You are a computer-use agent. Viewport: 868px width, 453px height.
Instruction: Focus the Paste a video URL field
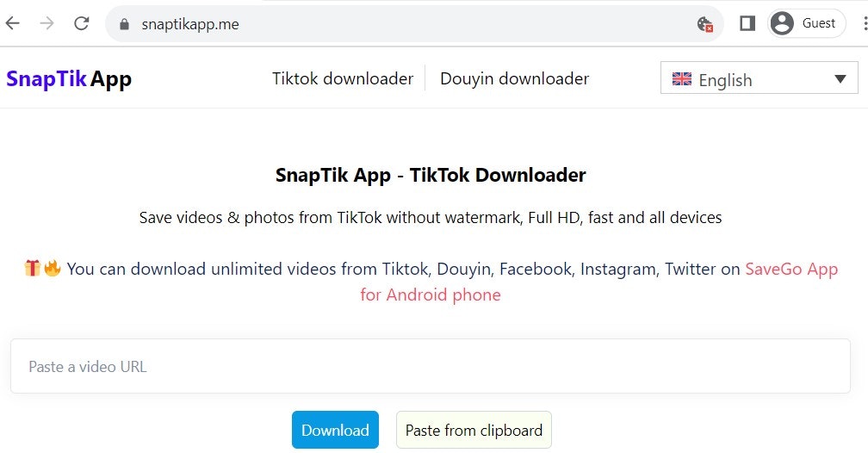click(431, 367)
